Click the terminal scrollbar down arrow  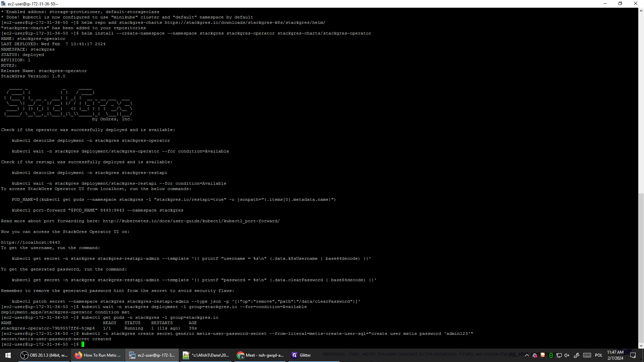click(x=641, y=346)
